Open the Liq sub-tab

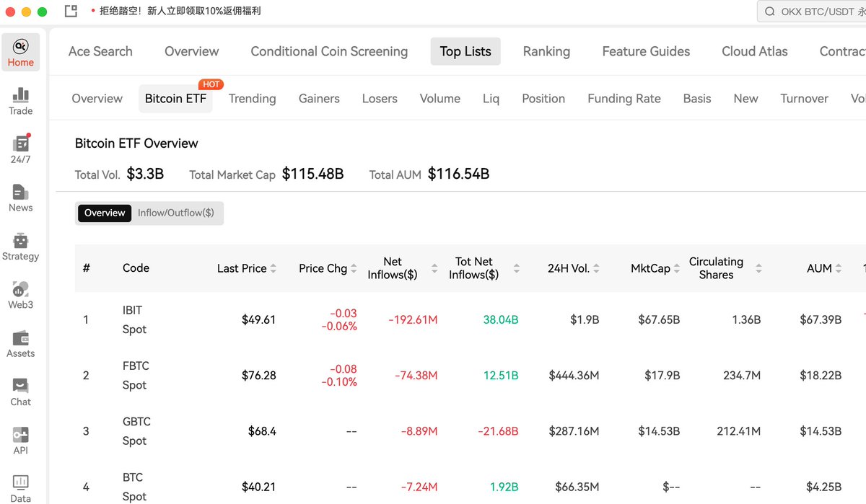click(x=491, y=99)
